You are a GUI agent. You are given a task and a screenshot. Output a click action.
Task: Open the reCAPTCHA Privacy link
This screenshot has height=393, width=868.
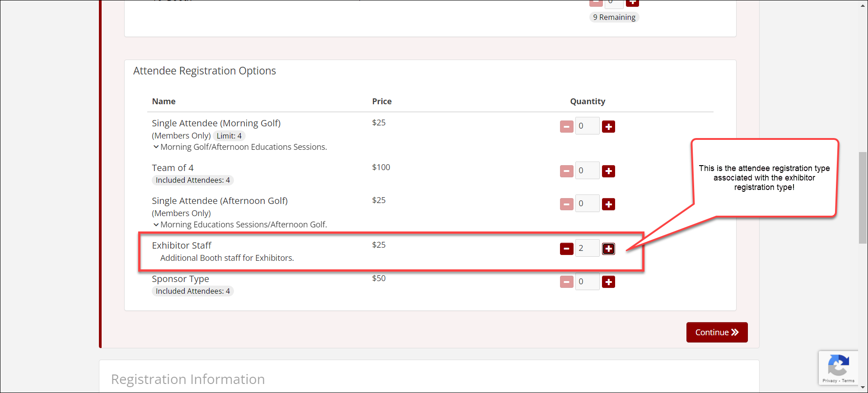pyautogui.click(x=830, y=381)
